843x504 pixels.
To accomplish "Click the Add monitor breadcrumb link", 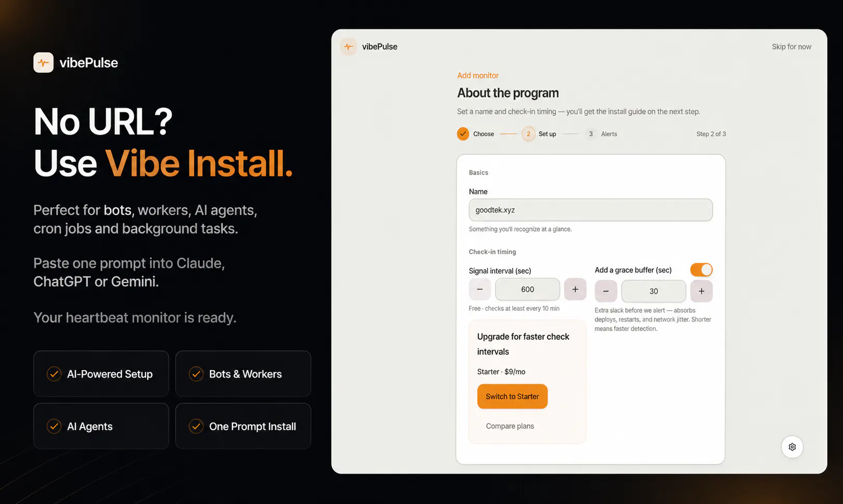I will pyautogui.click(x=478, y=75).
